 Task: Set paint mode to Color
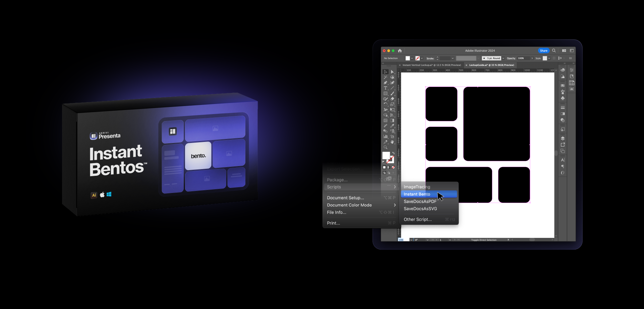[x=385, y=167]
